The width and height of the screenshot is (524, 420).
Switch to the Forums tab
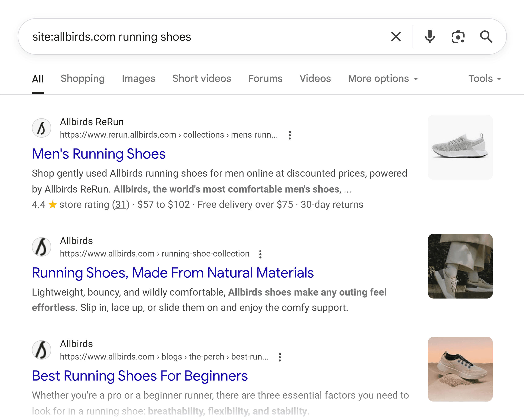click(265, 79)
